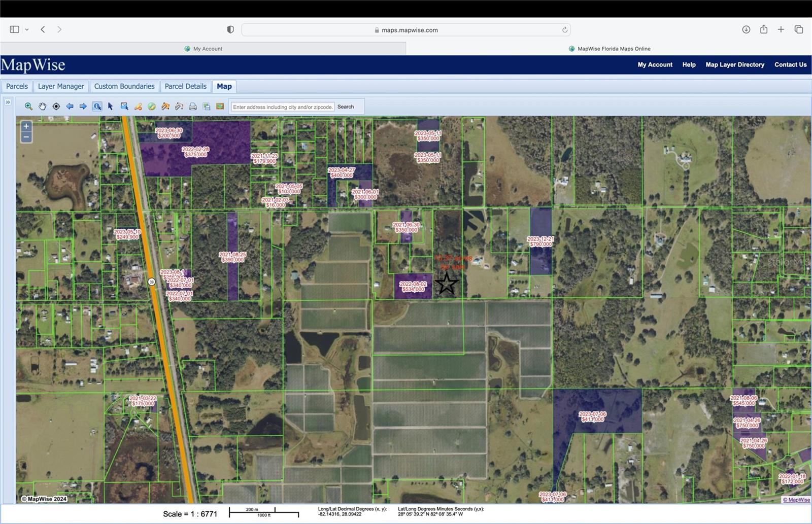Expand the collapsed left side panel
This screenshot has width=812, height=524.
coord(8,102)
